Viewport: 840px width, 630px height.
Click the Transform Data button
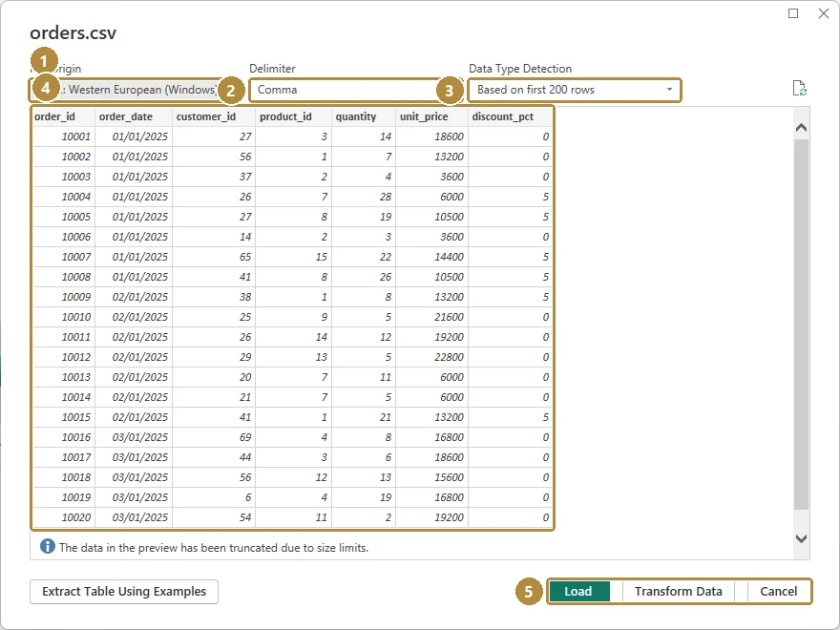click(x=679, y=592)
